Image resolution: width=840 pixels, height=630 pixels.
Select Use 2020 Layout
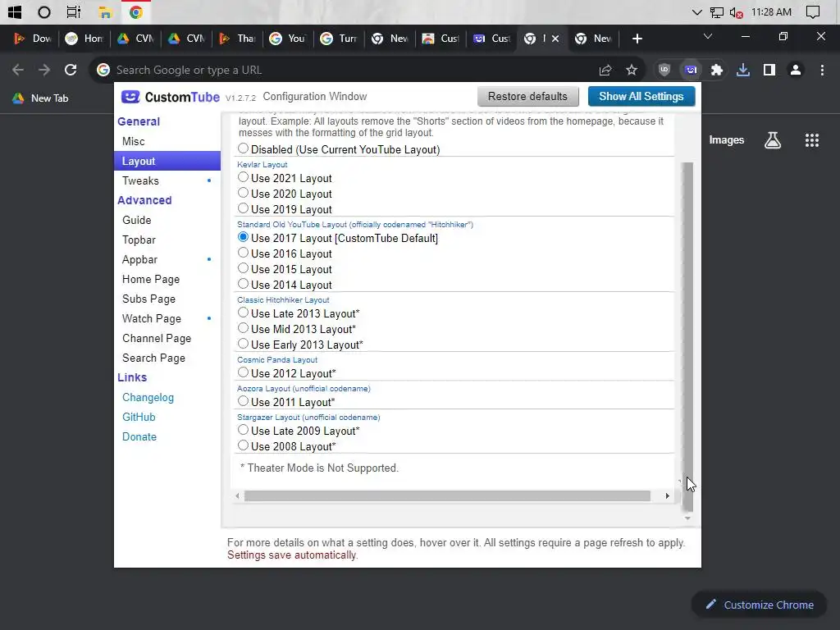[243, 192]
